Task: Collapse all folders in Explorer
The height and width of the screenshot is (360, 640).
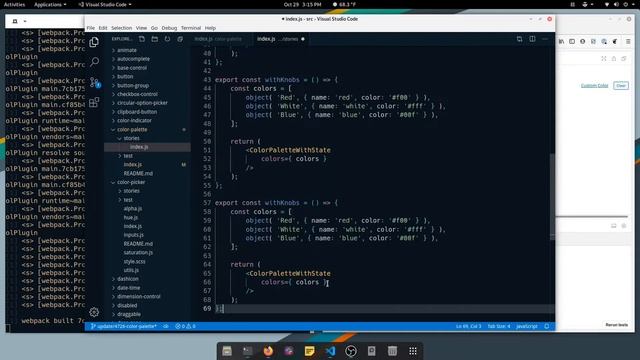Action: pyautogui.click(x=180, y=39)
